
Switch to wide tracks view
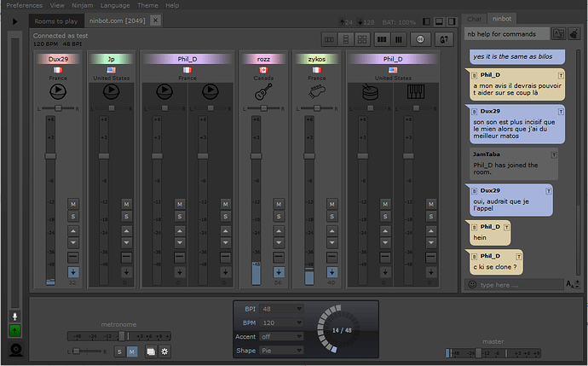(x=382, y=39)
